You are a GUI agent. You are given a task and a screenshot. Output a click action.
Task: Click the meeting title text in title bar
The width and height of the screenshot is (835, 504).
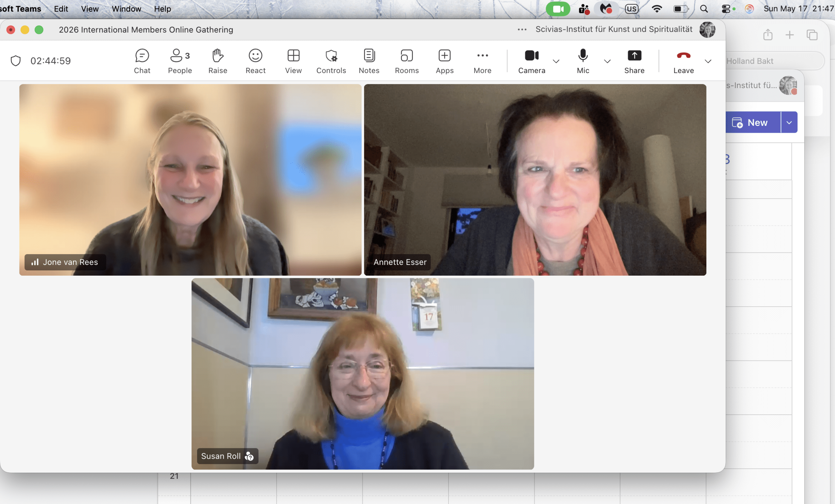146,29
